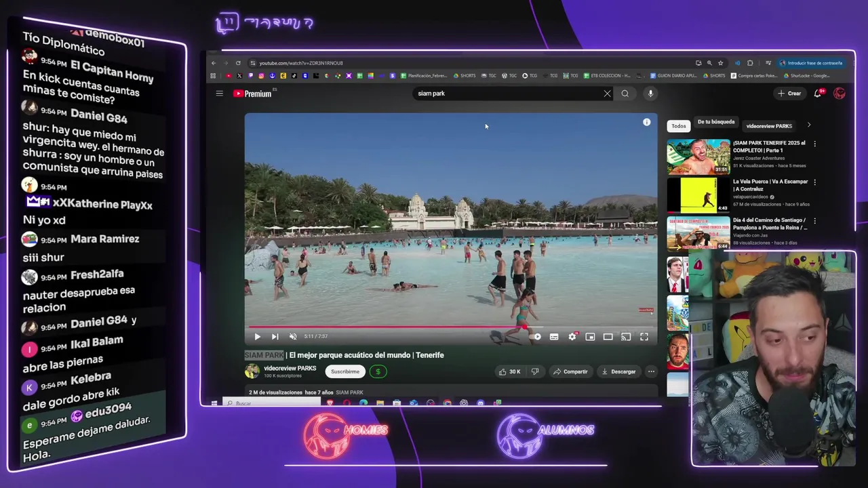Open options for Camino de Santiago video
The image size is (868, 488).
814,221
